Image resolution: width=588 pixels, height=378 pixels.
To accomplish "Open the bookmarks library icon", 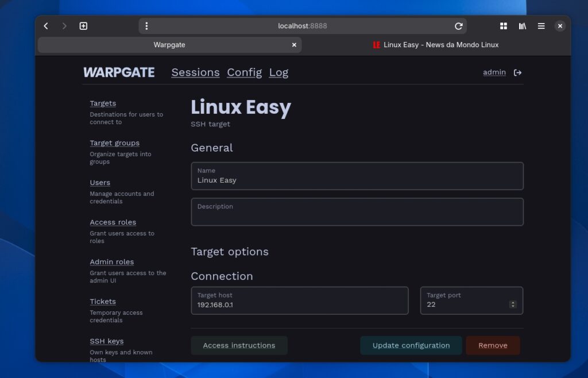I will pos(523,26).
